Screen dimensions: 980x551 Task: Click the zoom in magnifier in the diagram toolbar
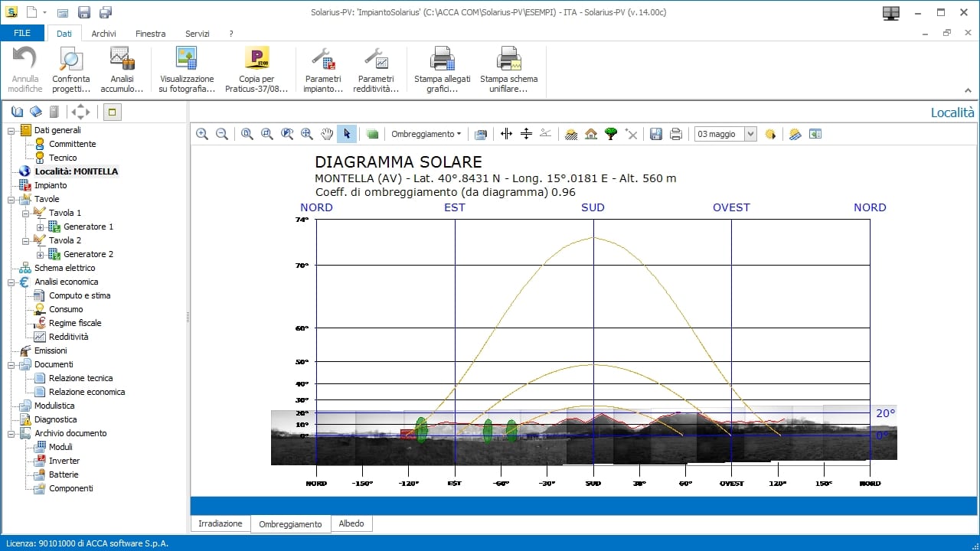pyautogui.click(x=202, y=134)
